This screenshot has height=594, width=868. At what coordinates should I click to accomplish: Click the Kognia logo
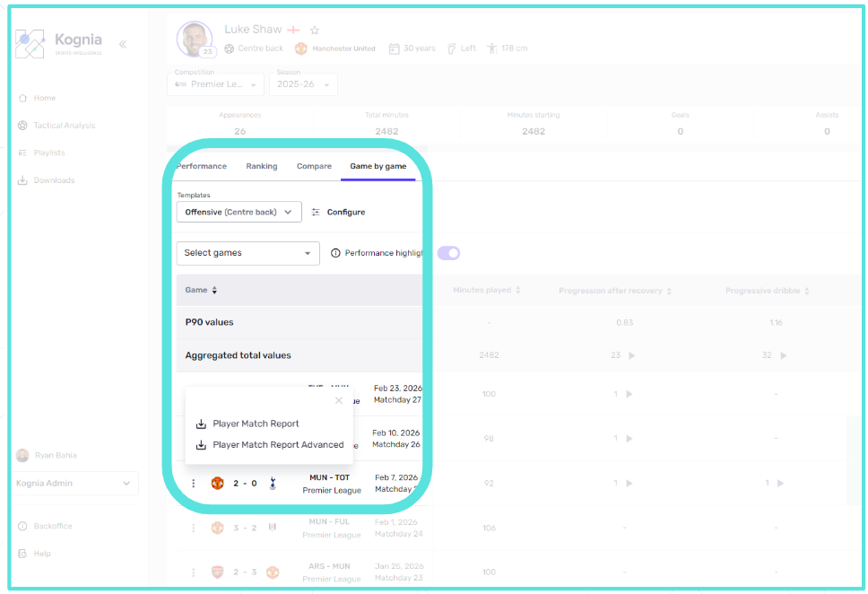(58, 43)
